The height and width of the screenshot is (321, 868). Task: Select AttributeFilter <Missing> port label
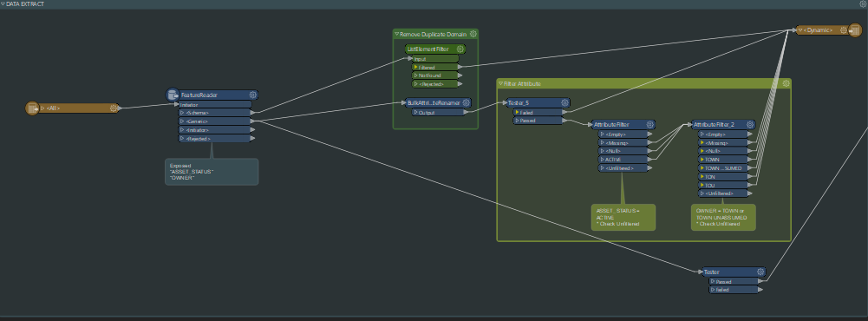(x=617, y=143)
